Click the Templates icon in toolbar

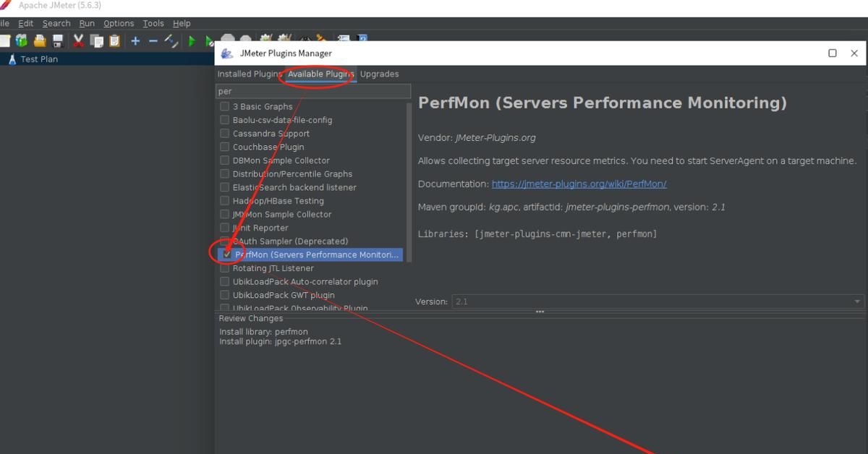coord(22,41)
